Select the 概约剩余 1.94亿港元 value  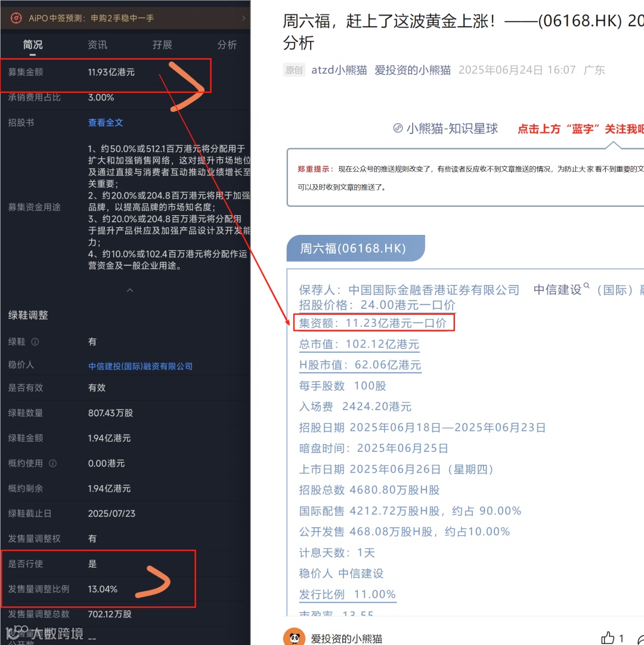[109, 488]
